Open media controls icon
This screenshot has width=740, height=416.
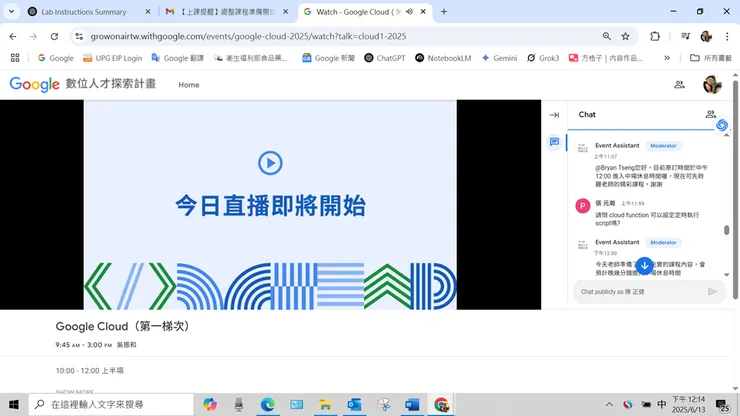(x=685, y=36)
